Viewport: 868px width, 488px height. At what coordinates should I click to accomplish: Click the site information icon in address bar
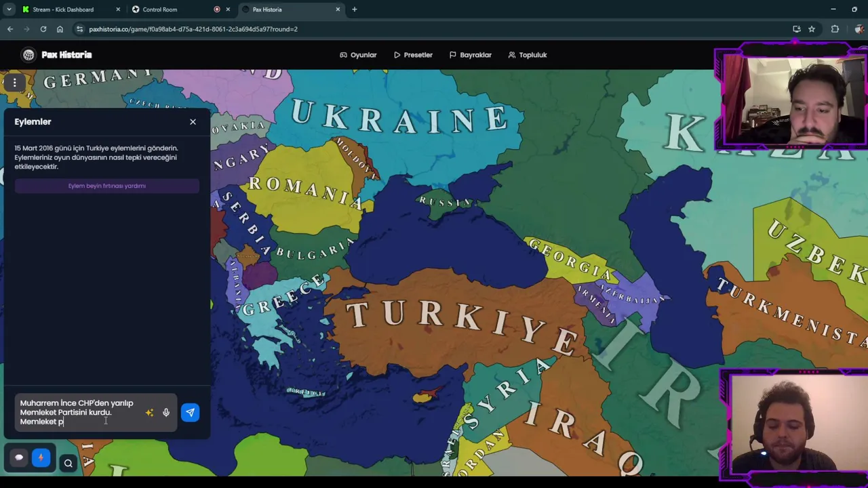point(80,29)
